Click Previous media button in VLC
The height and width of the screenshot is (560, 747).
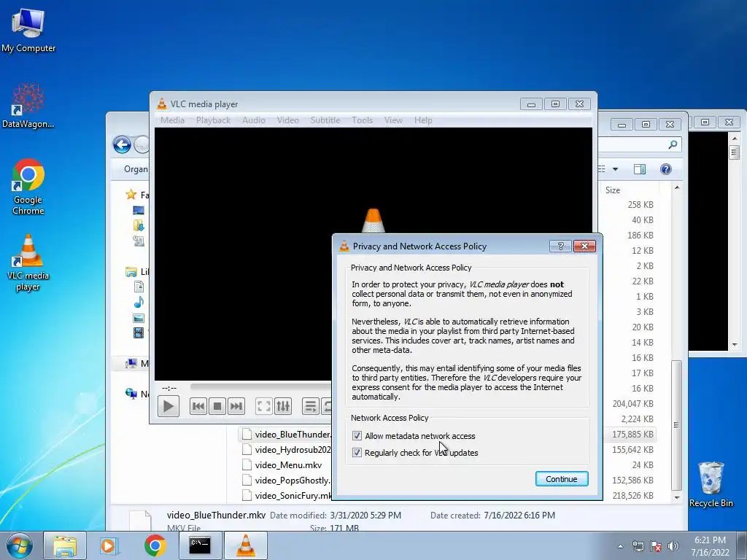[x=198, y=406]
